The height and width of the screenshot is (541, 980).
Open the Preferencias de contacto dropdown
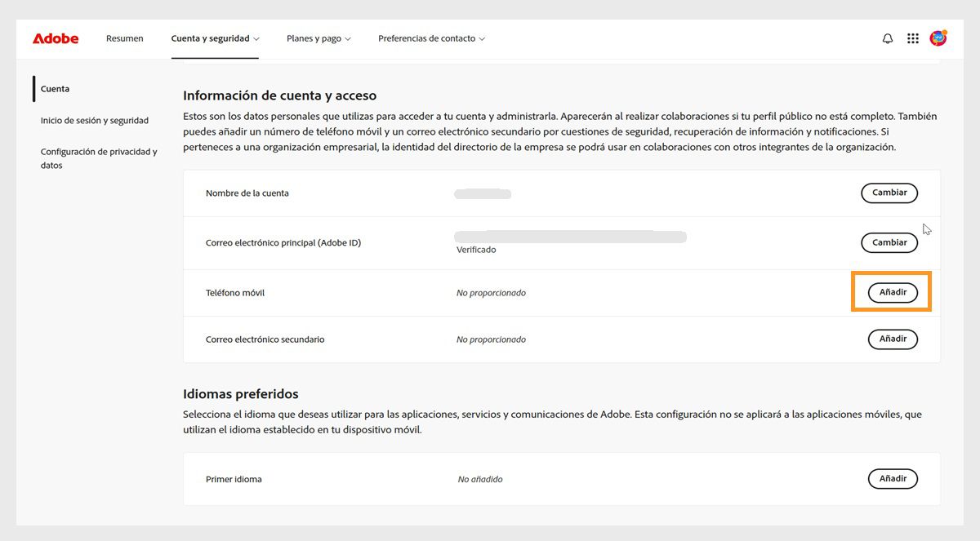(x=431, y=38)
